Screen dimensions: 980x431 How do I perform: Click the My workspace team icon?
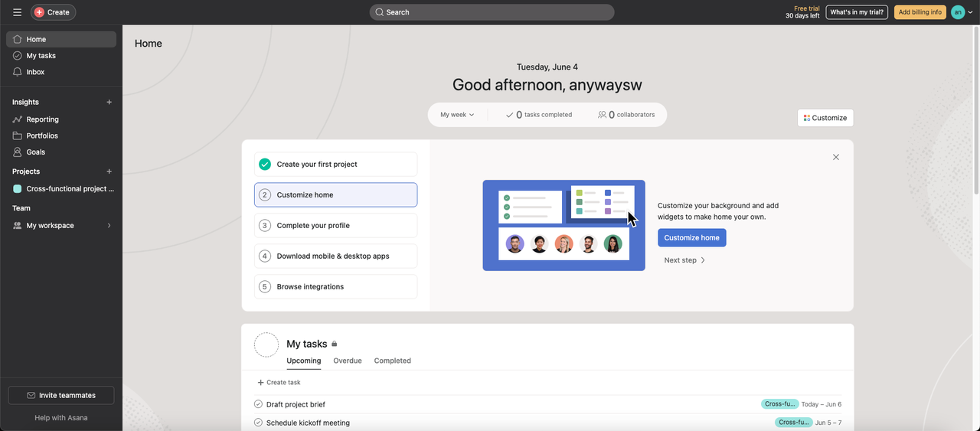[x=18, y=226]
